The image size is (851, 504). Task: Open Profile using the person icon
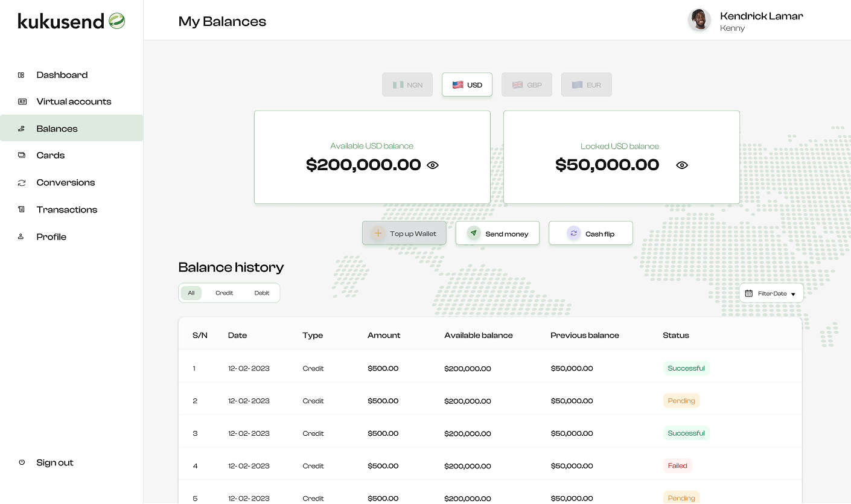pyautogui.click(x=22, y=237)
